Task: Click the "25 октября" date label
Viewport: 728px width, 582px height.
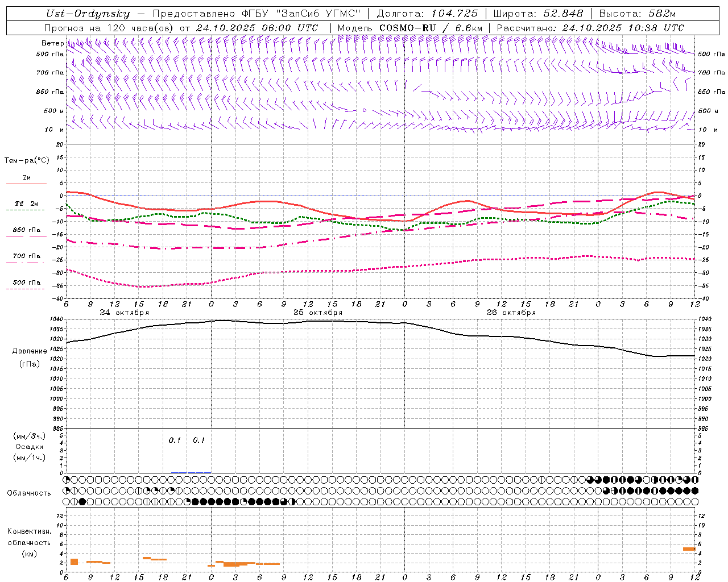Action: pos(318,313)
